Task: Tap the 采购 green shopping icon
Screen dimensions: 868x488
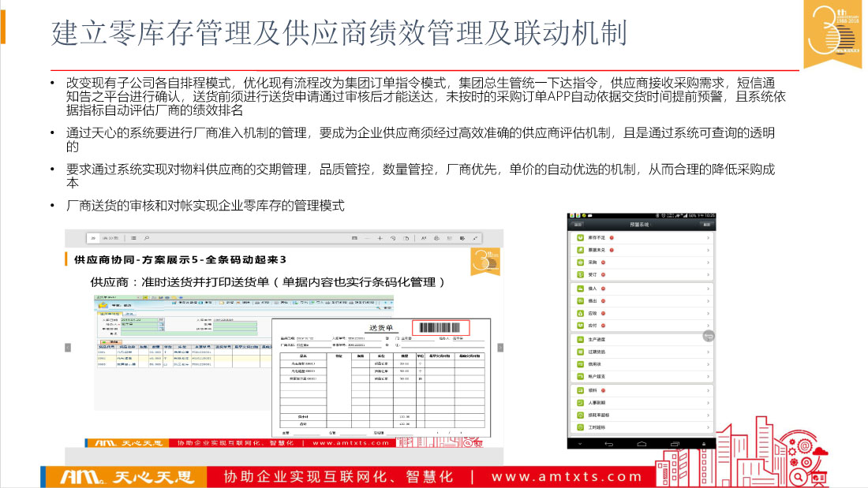Action: click(580, 262)
